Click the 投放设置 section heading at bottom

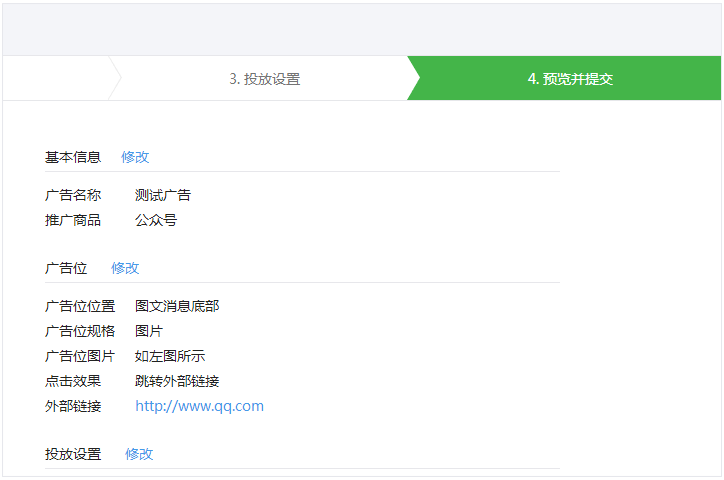coord(72,454)
